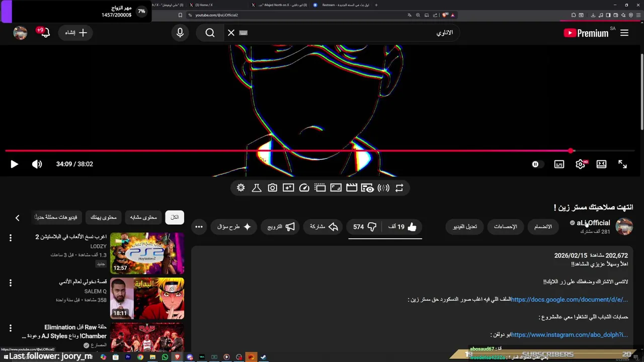
Task: Select the محتوى يهمّك filter chip
Action: pos(103,217)
